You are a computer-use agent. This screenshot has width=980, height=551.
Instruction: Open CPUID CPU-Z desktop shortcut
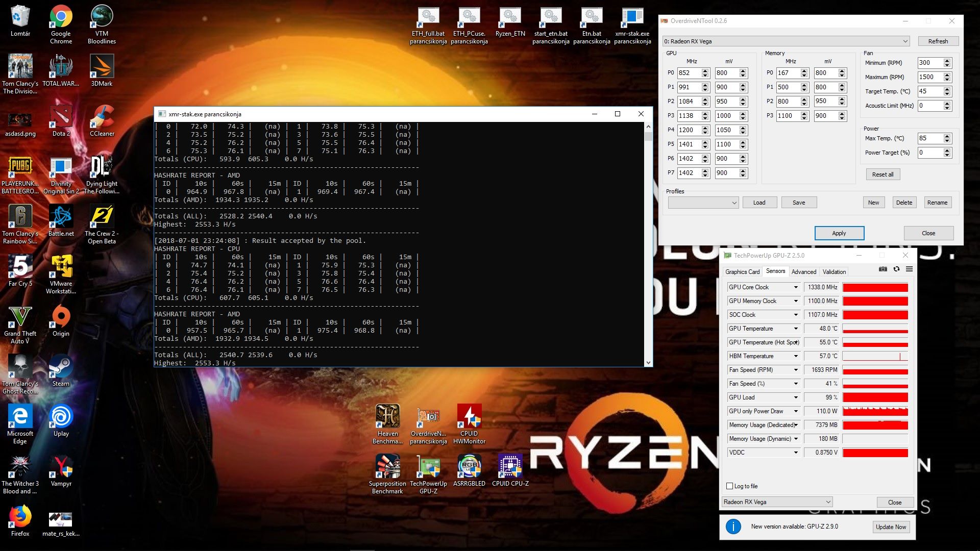[x=510, y=470]
